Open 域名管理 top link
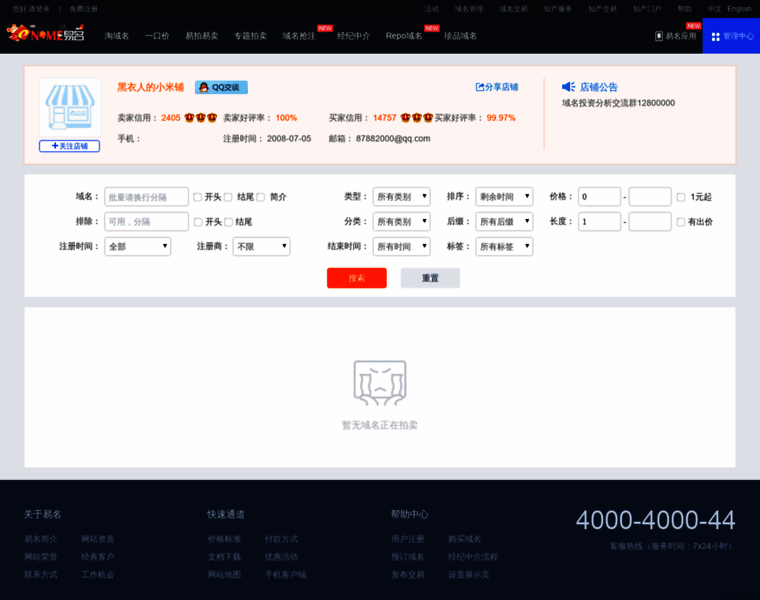The image size is (760, 600). [x=469, y=9]
